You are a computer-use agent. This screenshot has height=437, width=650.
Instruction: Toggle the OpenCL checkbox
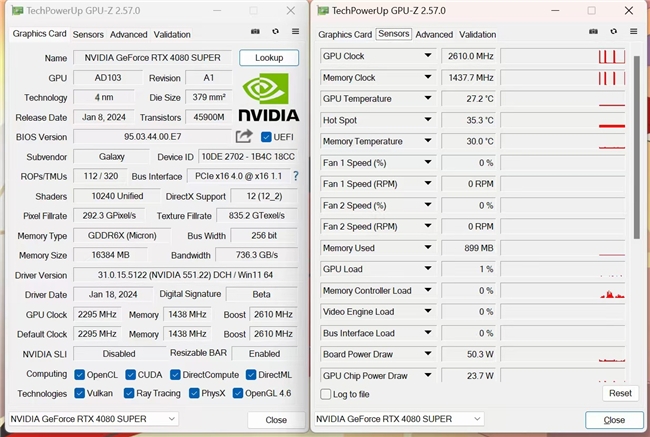click(80, 375)
